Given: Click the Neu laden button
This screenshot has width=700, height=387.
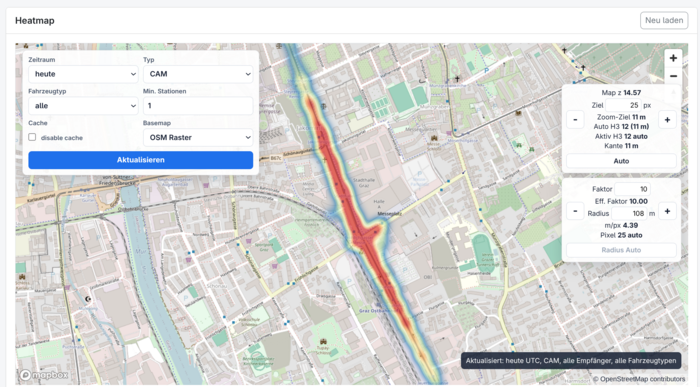Looking at the screenshot, I should coord(664,21).
